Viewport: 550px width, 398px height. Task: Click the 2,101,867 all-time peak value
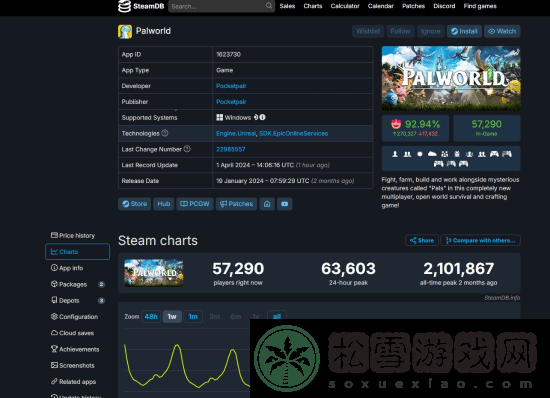458,269
